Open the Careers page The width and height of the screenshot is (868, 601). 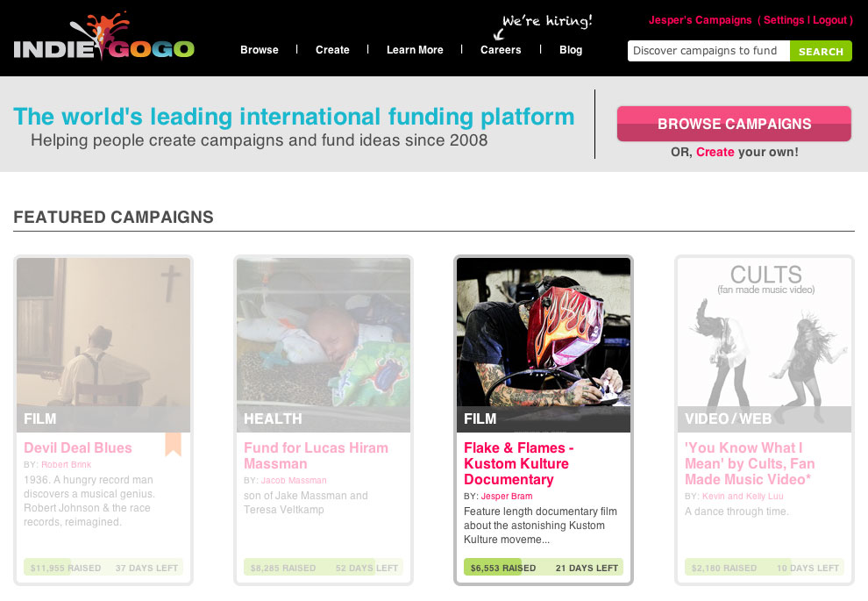501,50
